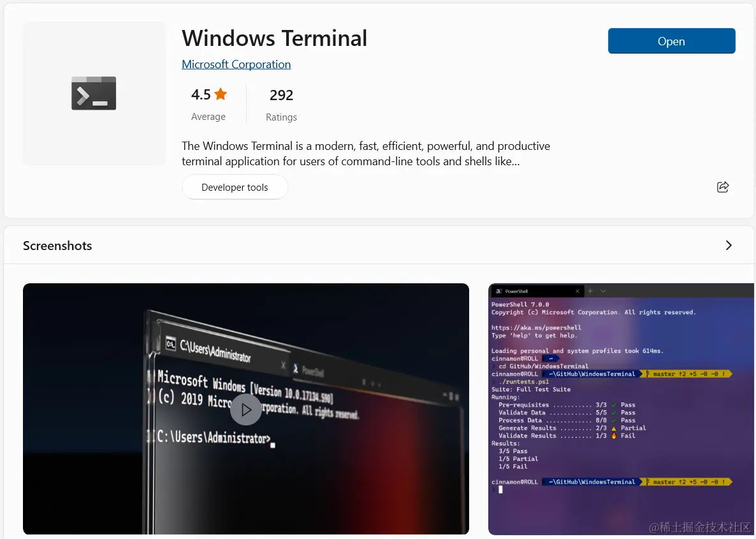
Task: Open the Microsoft Corporation publisher link
Action: [x=236, y=64]
